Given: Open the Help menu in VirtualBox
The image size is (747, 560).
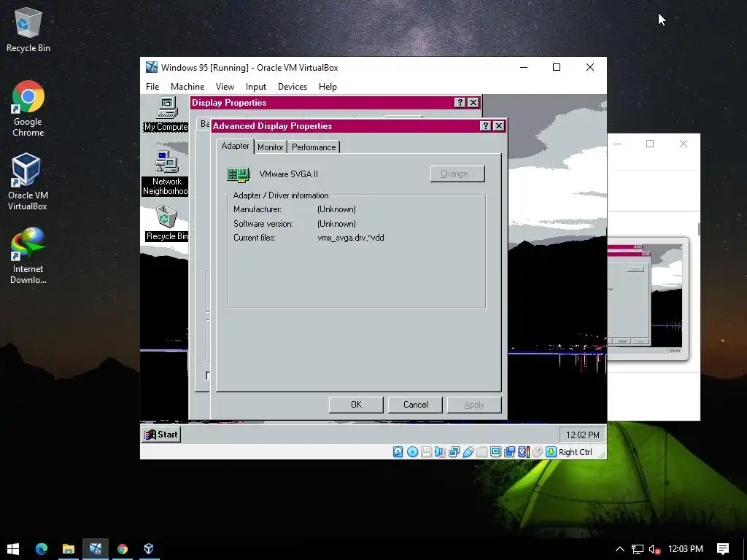Looking at the screenshot, I should coord(328,87).
